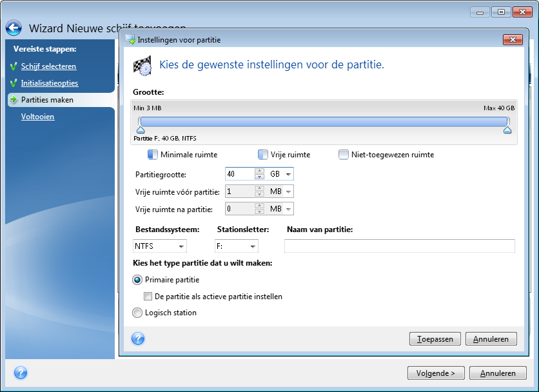Click the left handle of size slider
This screenshot has height=392, width=539.
tap(141, 130)
